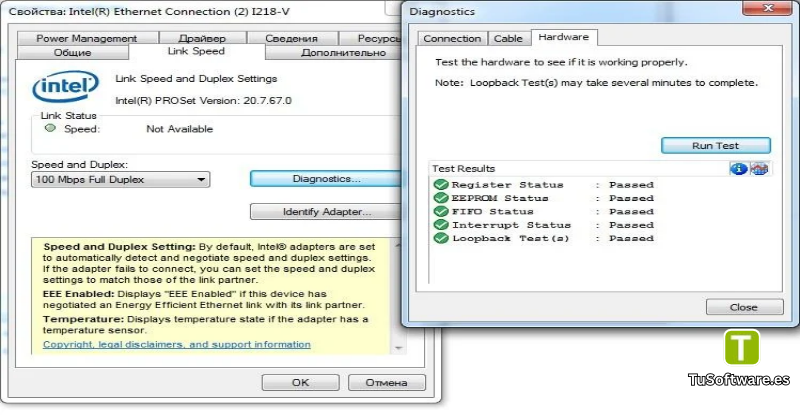Select the 'Interrupt Status : Passed' result row

coord(544,225)
